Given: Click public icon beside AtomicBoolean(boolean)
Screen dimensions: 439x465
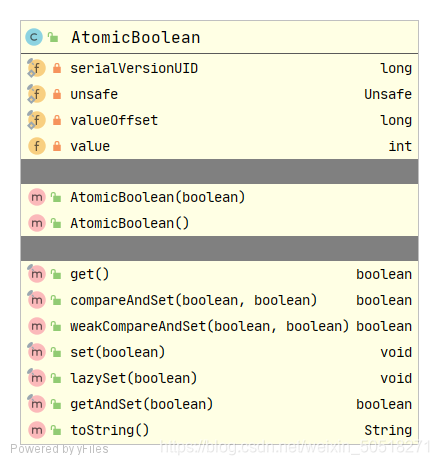Looking at the screenshot, I should tap(56, 197).
